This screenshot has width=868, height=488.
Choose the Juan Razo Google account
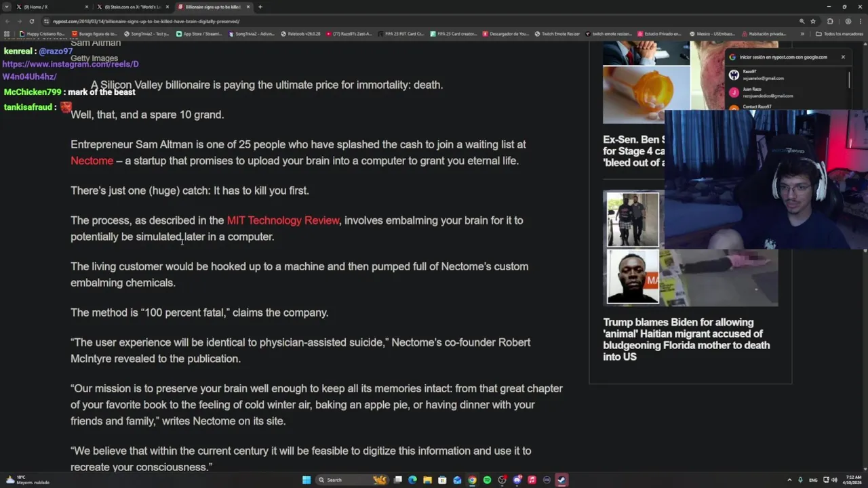tap(785, 92)
